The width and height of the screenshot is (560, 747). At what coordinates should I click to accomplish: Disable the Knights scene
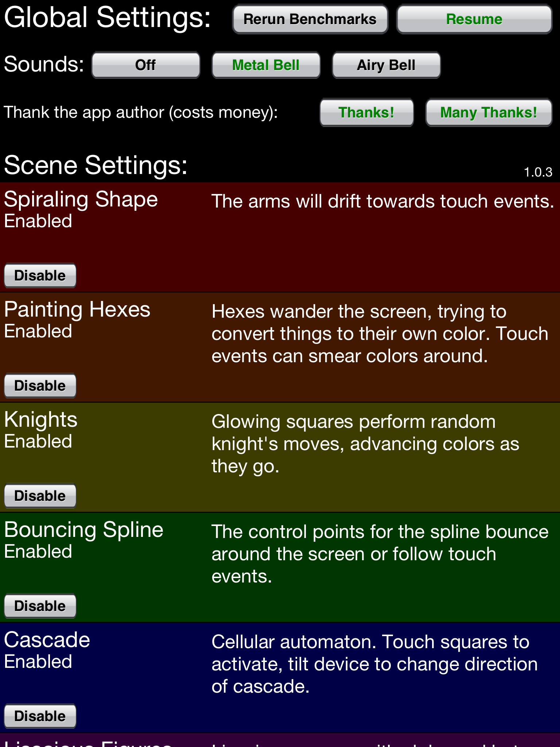point(40,495)
